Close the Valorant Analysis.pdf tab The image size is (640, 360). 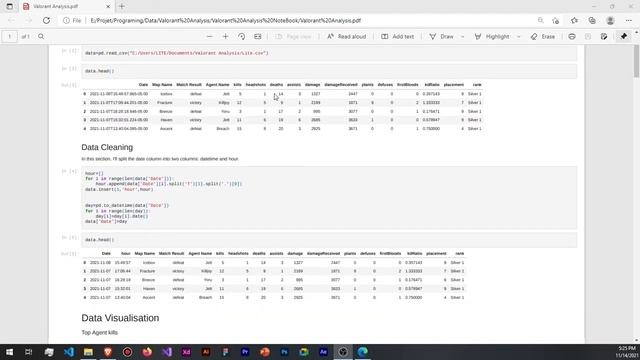[x=108, y=7]
